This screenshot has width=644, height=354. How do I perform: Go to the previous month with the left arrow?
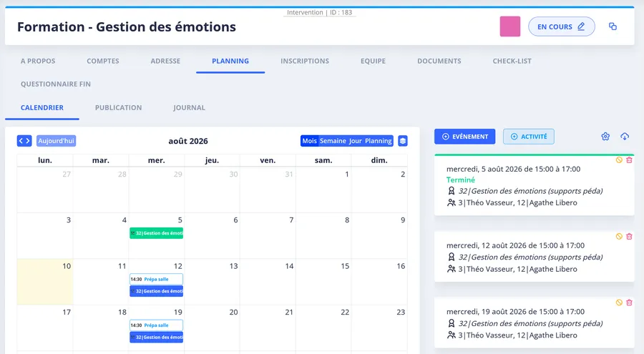21,141
